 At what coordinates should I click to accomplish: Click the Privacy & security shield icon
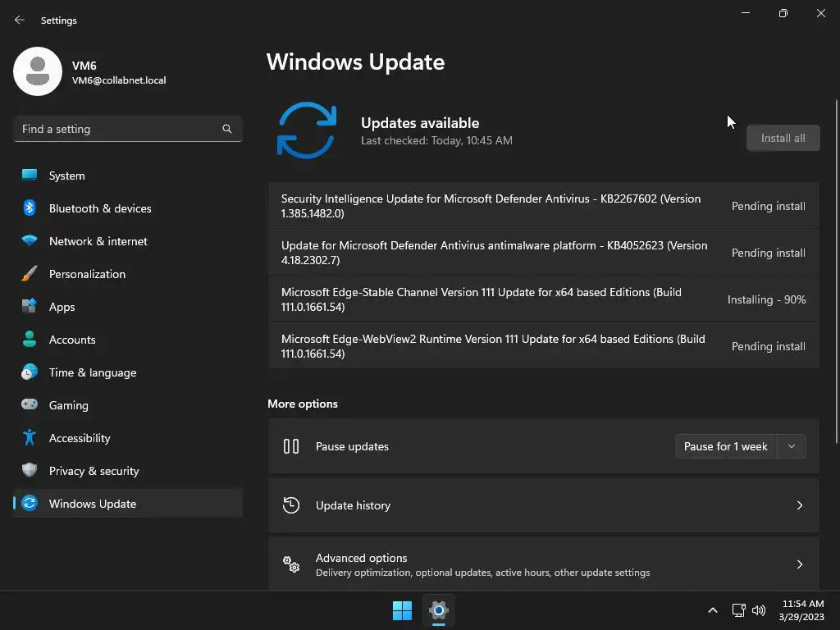click(x=30, y=470)
